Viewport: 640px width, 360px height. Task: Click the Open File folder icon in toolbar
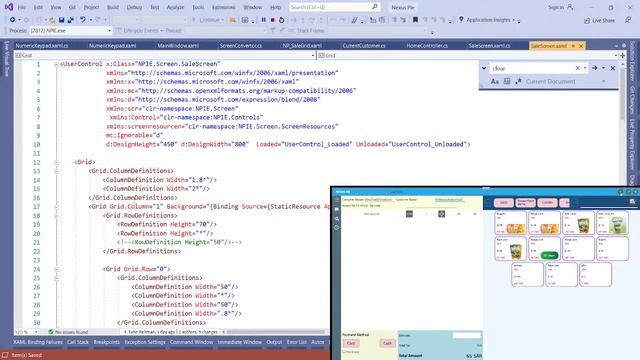coord(52,20)
